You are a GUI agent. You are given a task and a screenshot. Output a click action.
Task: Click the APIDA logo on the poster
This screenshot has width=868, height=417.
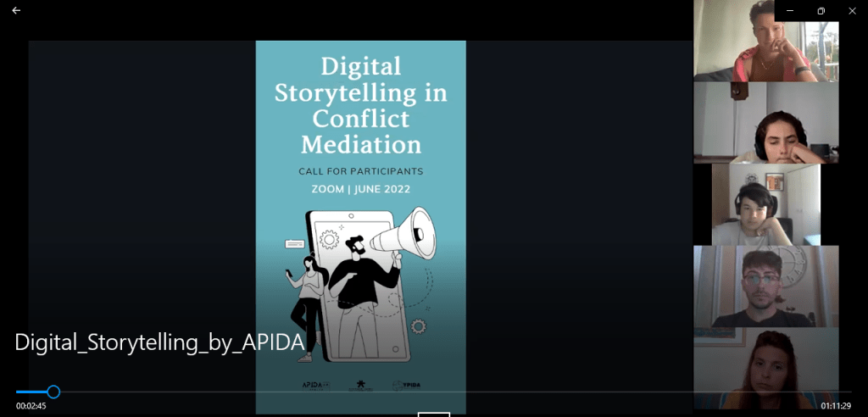coord(316,385)
